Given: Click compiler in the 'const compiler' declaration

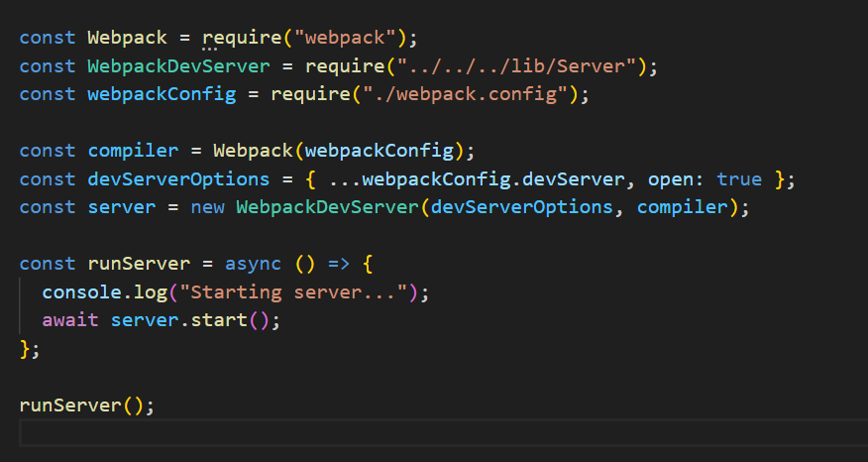Looking at the screenshot, I should [x=133, y=151].
